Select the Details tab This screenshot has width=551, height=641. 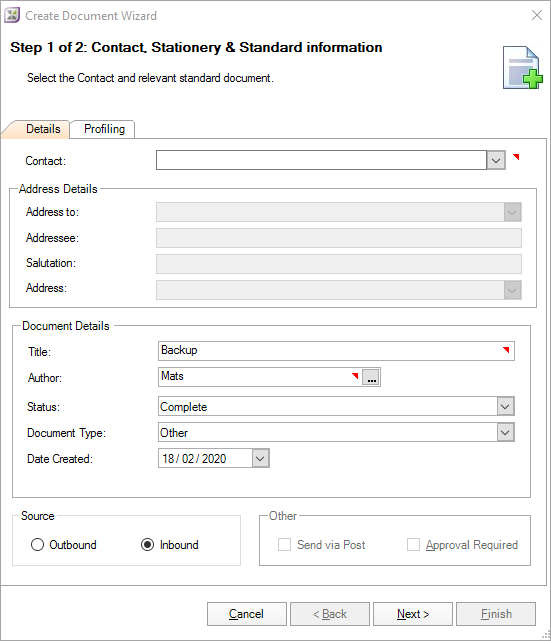coord(43,129)
